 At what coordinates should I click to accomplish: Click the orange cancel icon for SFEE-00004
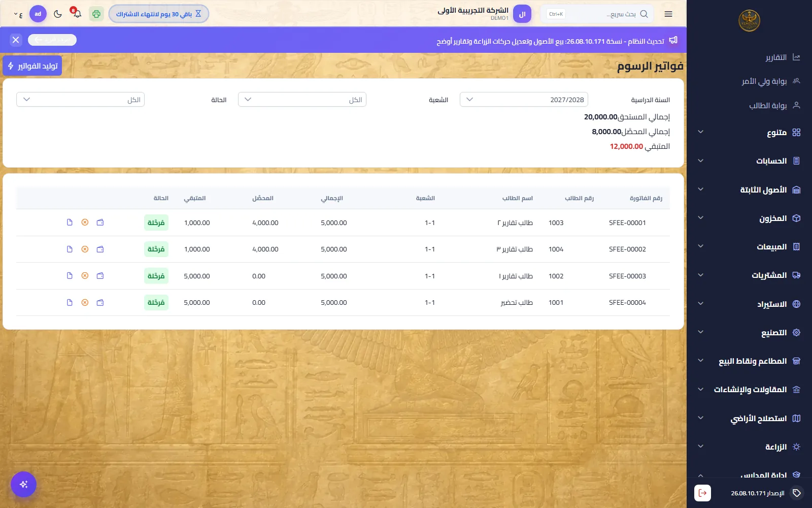85,303
